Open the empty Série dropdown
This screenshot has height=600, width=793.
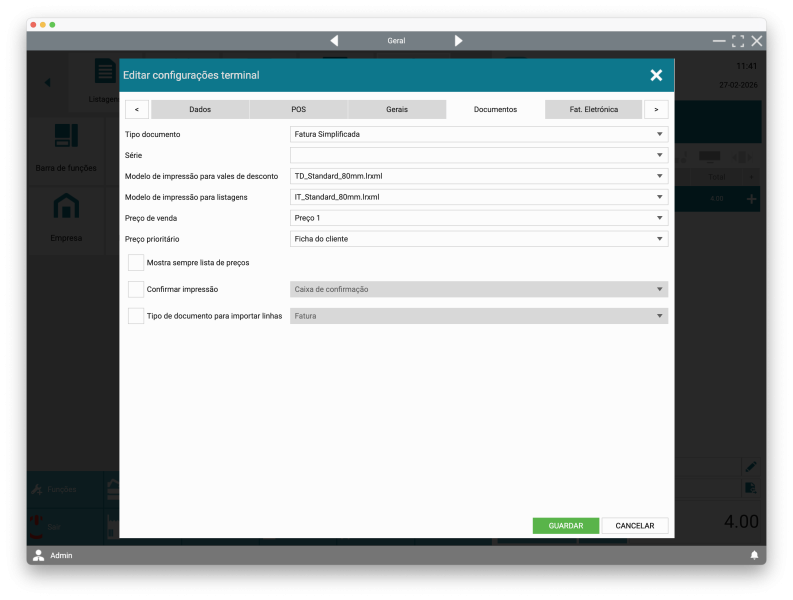(x=478, y=155)
